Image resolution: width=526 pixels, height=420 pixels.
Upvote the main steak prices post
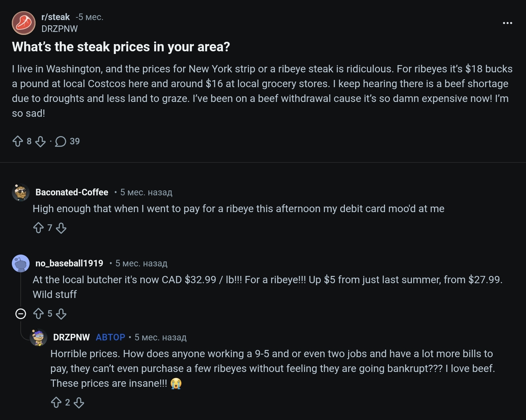click(x=18, y=141)
